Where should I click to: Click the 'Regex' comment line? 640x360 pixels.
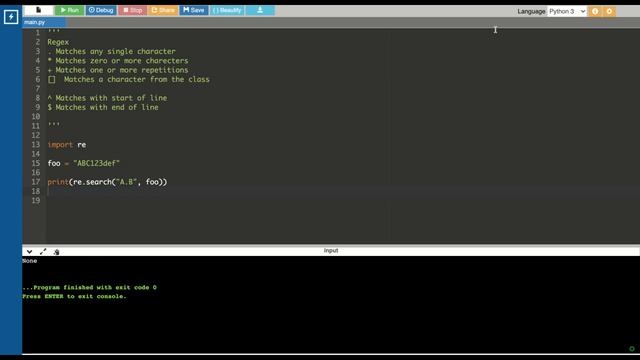point(58,42)
